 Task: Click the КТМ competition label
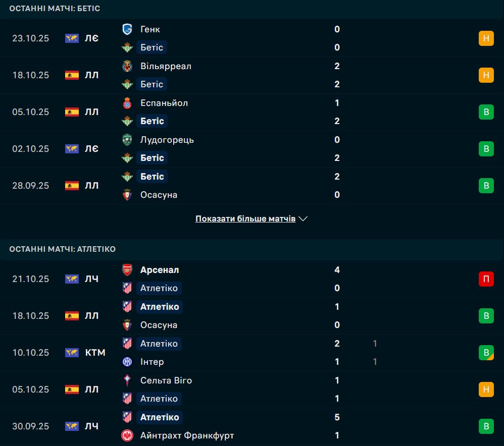(x=95, y=353)
